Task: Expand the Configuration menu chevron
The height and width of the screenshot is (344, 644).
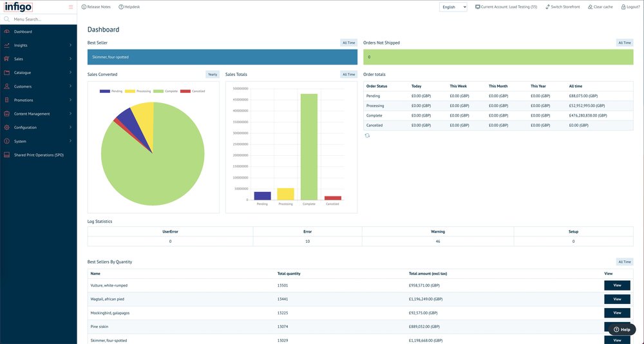Action: [70, 128]
